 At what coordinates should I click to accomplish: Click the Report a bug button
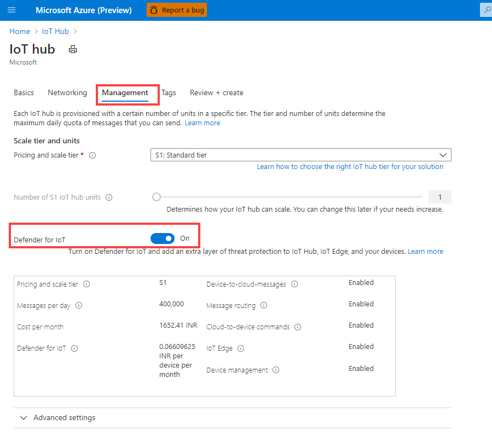176,10
